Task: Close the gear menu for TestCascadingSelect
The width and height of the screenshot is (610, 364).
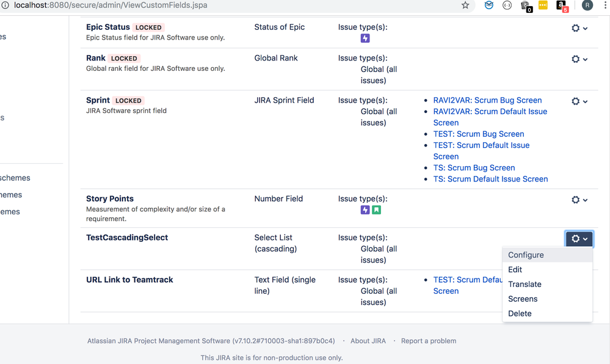Action: tap(579, 239)
